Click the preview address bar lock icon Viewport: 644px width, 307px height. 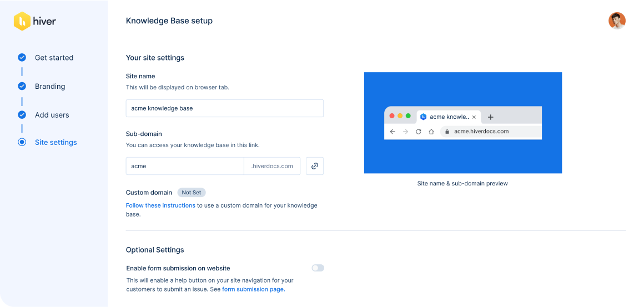coord(447,132)
